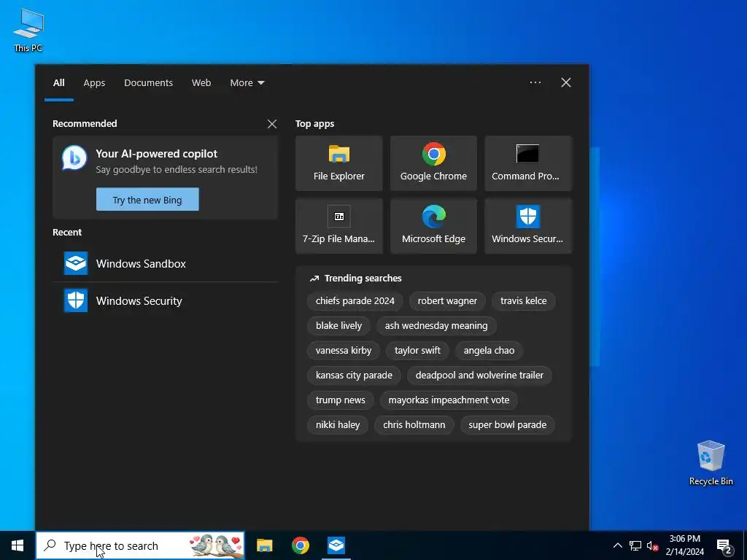Open the notification center icon
Viewport: 747px width, 560px height.
click(x=724, y=545)
